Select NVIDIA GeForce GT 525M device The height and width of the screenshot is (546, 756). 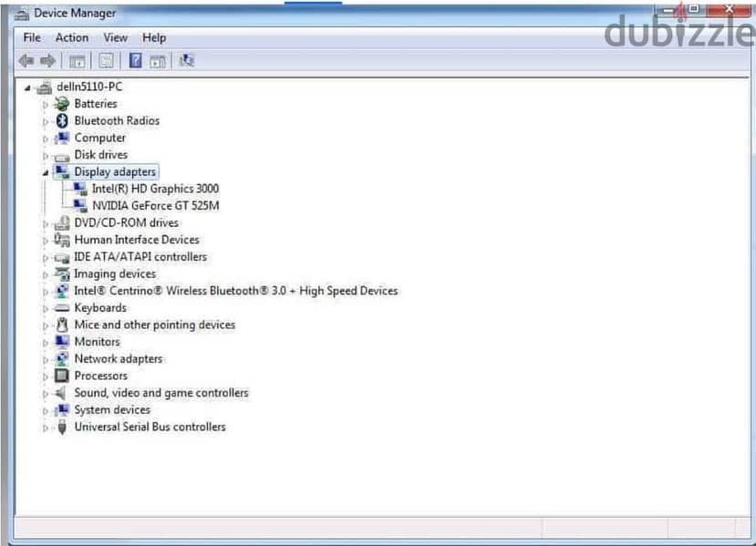156,206
